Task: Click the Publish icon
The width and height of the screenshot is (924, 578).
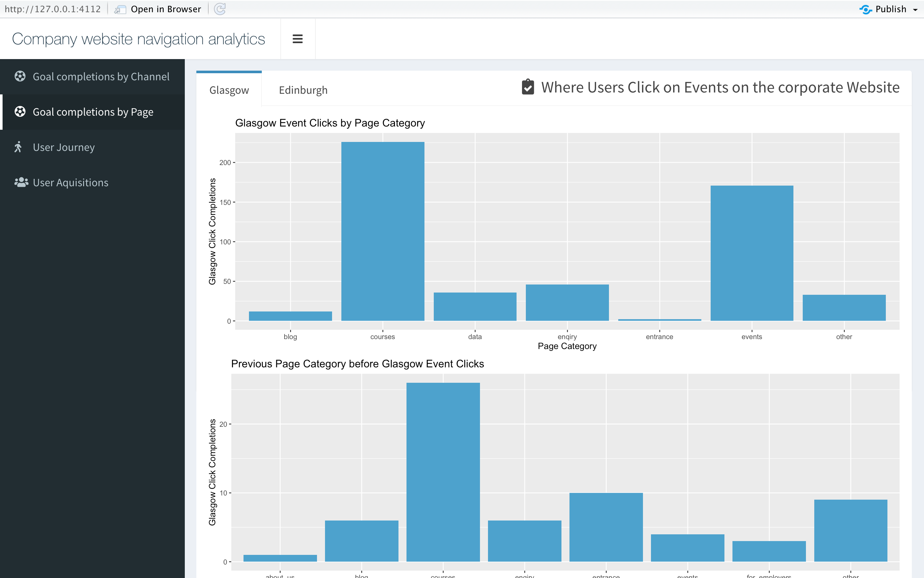Action: click(x=866, y=9)
